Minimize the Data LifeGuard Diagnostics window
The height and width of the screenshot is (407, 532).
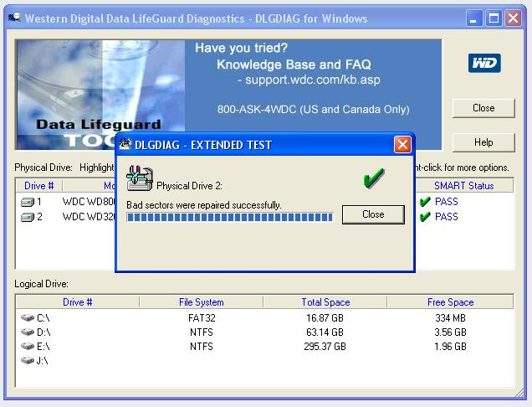(474, 18)
